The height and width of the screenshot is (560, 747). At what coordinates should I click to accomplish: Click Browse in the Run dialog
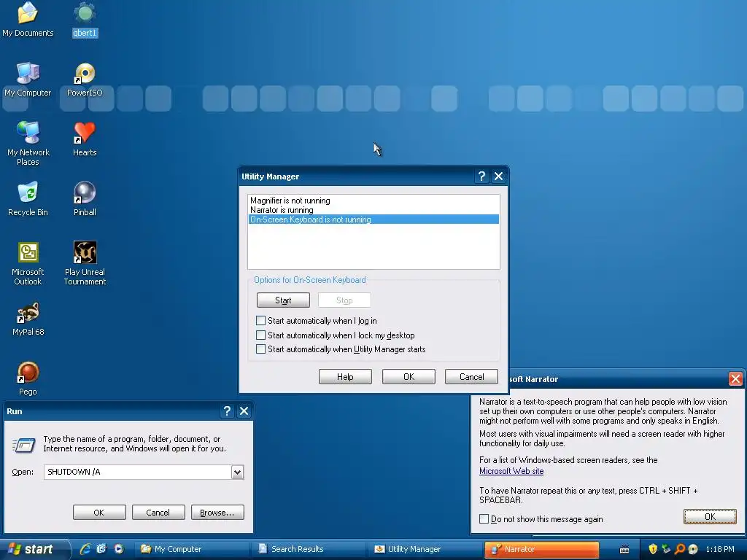point(217,513)
